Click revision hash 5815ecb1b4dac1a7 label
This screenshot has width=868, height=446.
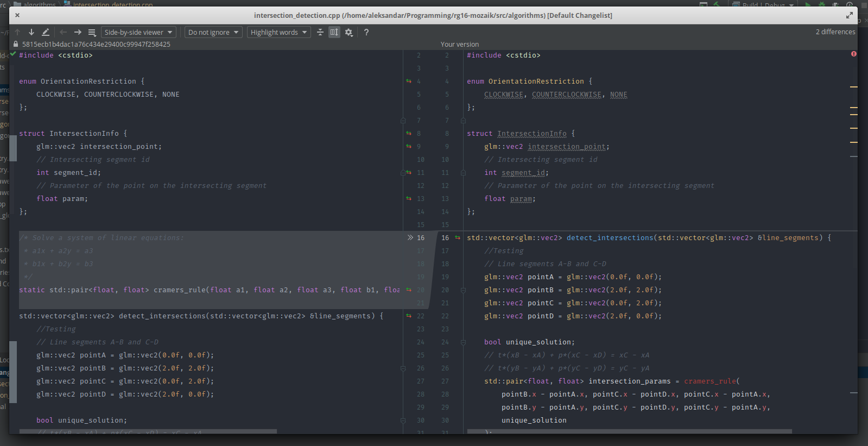click(x=96, y=45)
